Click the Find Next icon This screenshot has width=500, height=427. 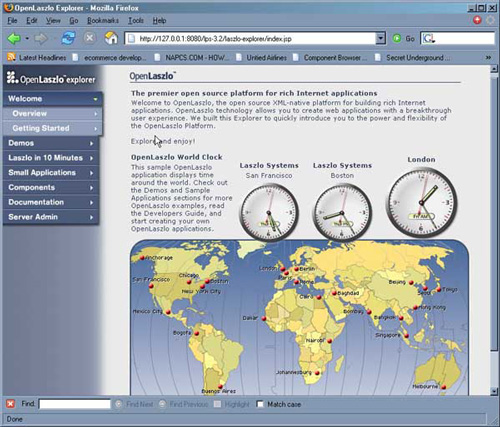point(118,404)
